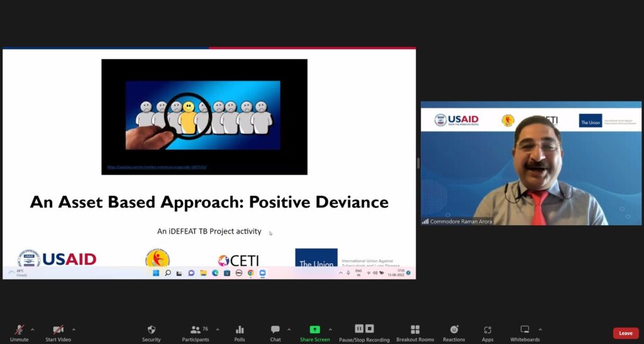644x344 pixels.
Task: Open the Polls icon
Action: (x=240, y=330)
